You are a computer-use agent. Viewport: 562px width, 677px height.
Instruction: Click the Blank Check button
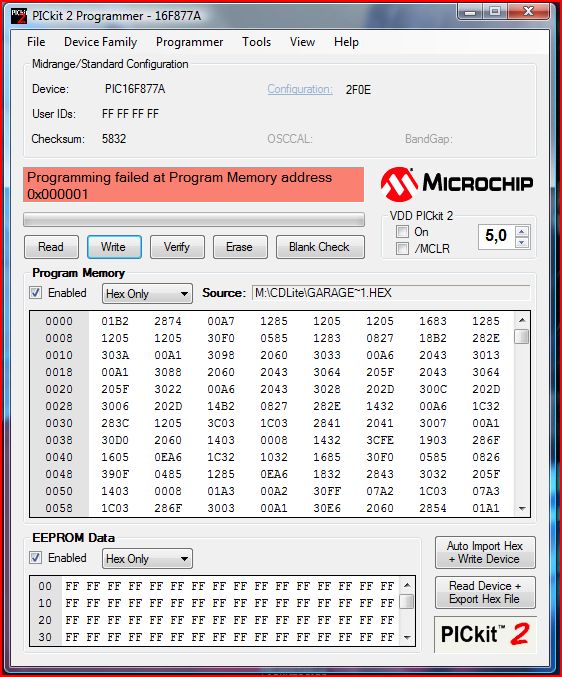(320, 247)
